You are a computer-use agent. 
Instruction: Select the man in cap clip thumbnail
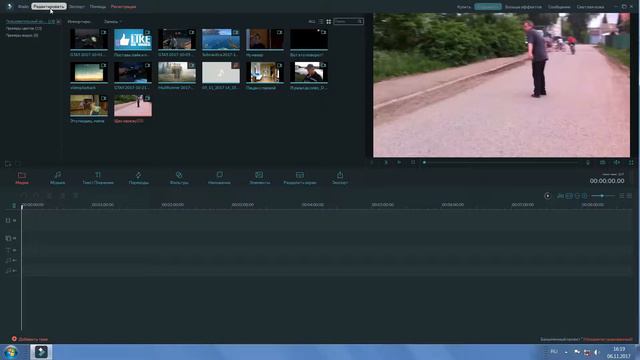click(x=309, y=72)
